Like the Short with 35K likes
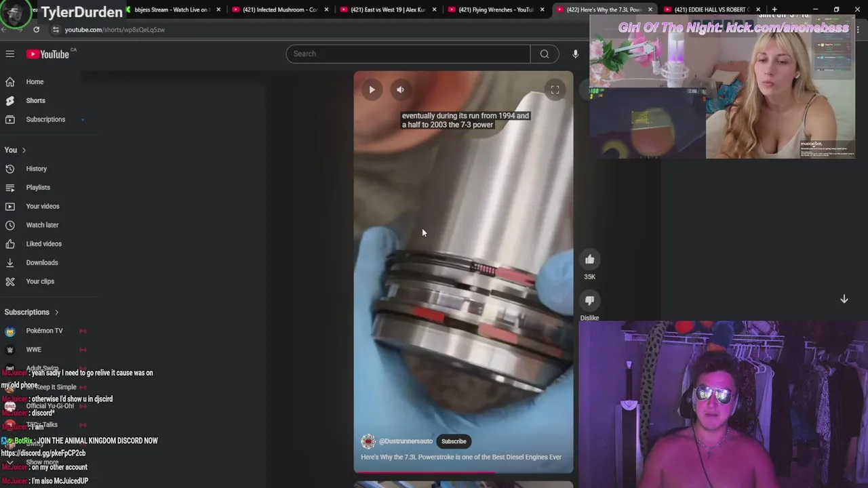 [x=589, y=259]
